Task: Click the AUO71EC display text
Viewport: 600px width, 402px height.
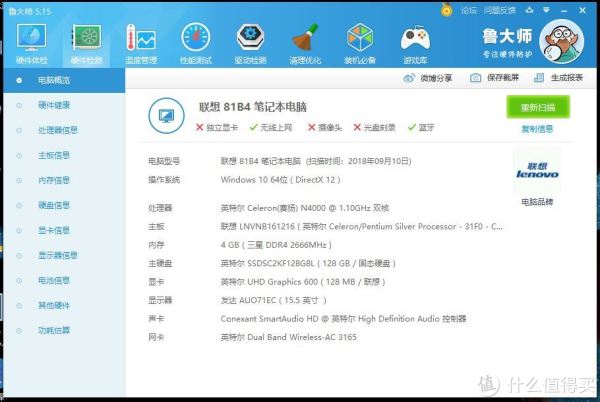Action: [x=274, y=300]
